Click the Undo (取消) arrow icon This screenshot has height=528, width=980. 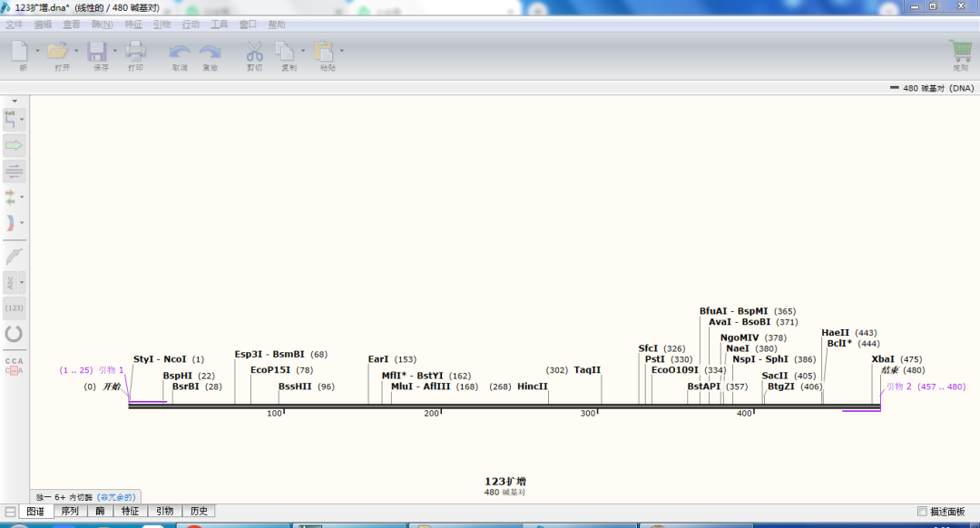tap(180, 52)
